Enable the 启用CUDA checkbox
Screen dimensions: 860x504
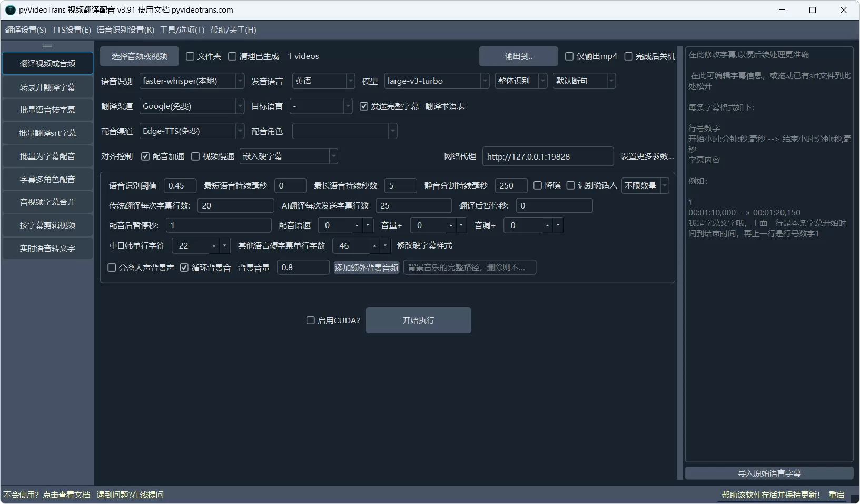pos(311,320)
